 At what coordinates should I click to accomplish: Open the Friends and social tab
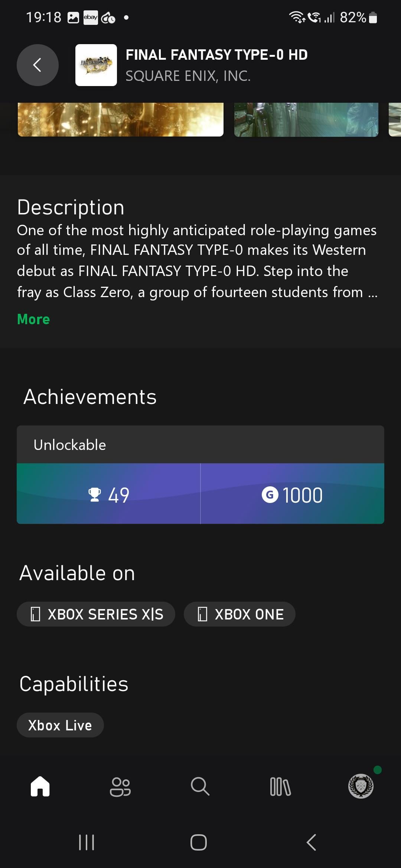pos(120,786)
